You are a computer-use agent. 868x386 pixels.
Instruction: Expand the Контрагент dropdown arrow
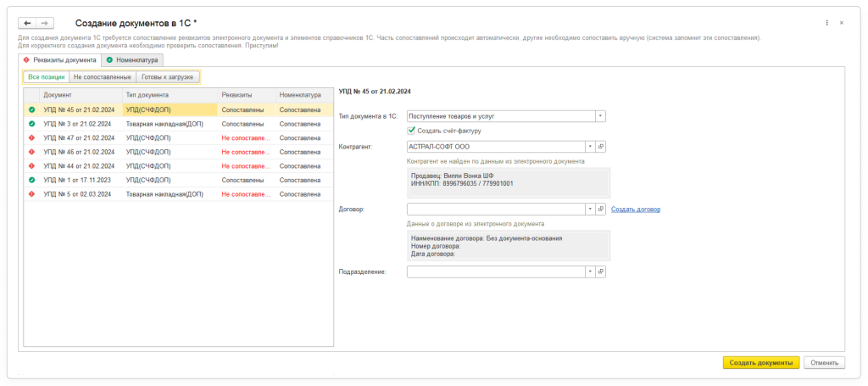click(590, 147)
